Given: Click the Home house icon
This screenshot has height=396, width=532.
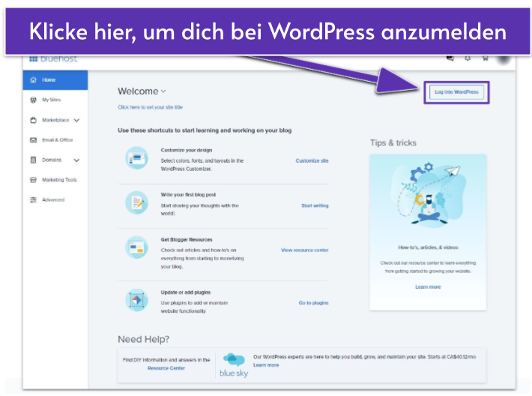Looking at the screenshot, I should coord(33,79).
